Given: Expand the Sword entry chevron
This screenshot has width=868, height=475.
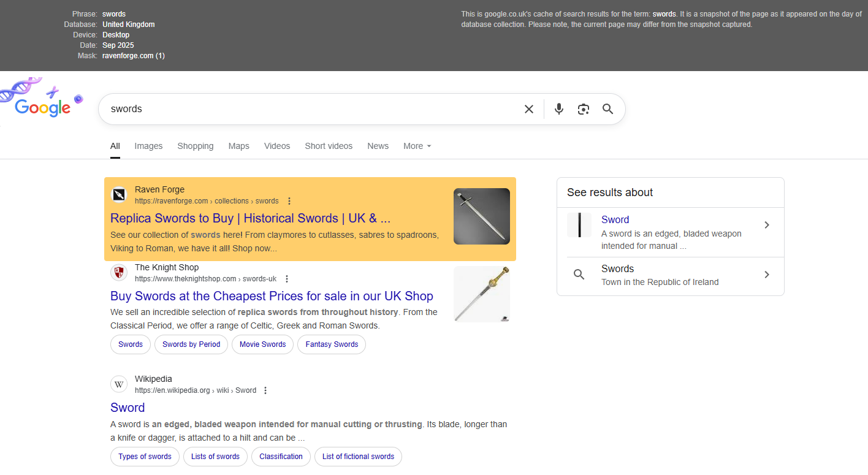Looking at the screenshot, I should (767, 225).
